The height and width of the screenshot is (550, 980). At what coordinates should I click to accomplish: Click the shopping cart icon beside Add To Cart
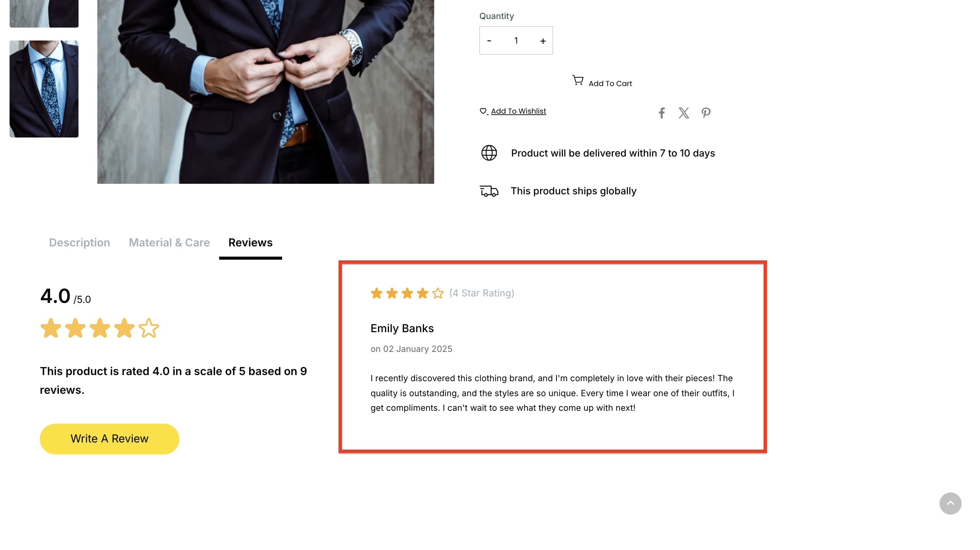point(577,80)
